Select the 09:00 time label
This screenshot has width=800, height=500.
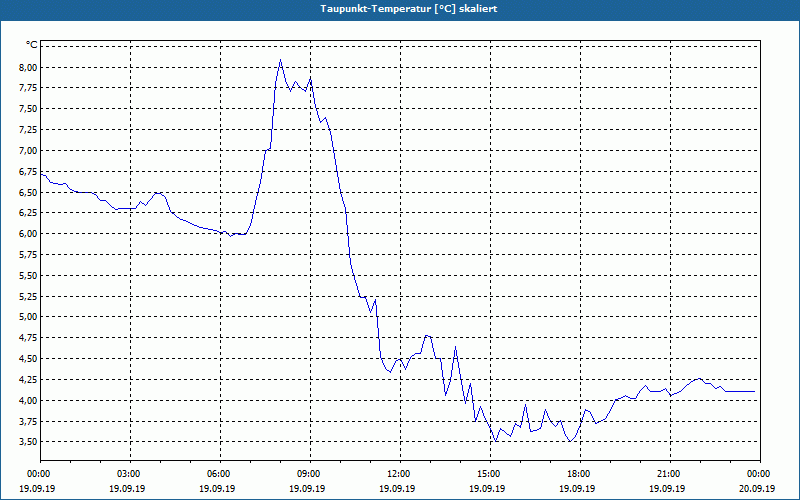tap(310, 474)
